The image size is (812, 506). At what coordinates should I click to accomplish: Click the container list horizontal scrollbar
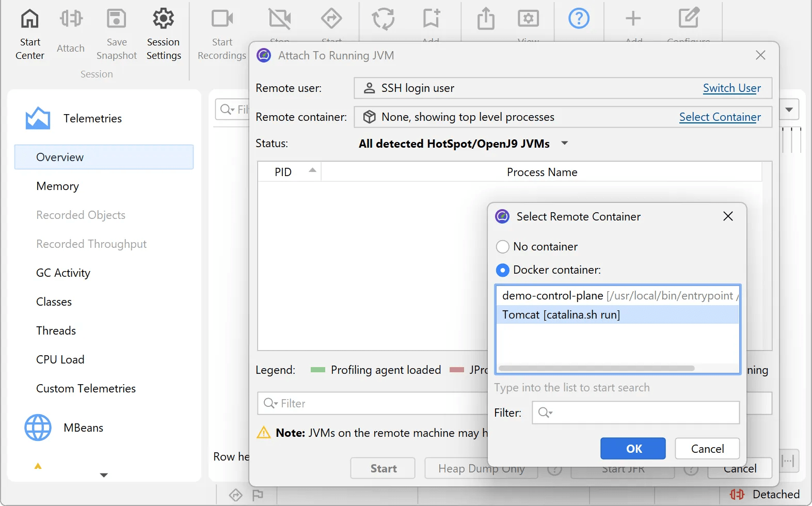click(x=596, y=368)
